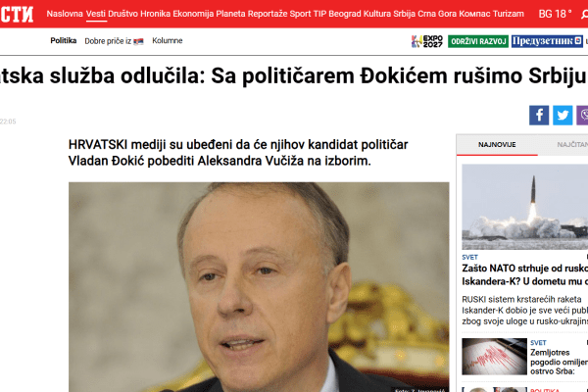The width and height of the screenshot is (588, 392).
Task: Click the EXPO 2027 logo
Action: (x=426, y=41)
